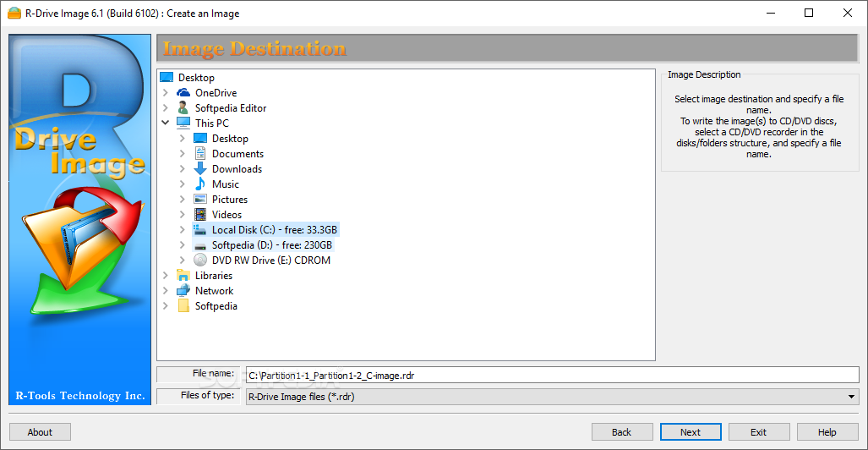Expand the DVD RW Drive (E:) node
Image resolution: width=868 pixels, height=450 pixels.
pos(183,260)
